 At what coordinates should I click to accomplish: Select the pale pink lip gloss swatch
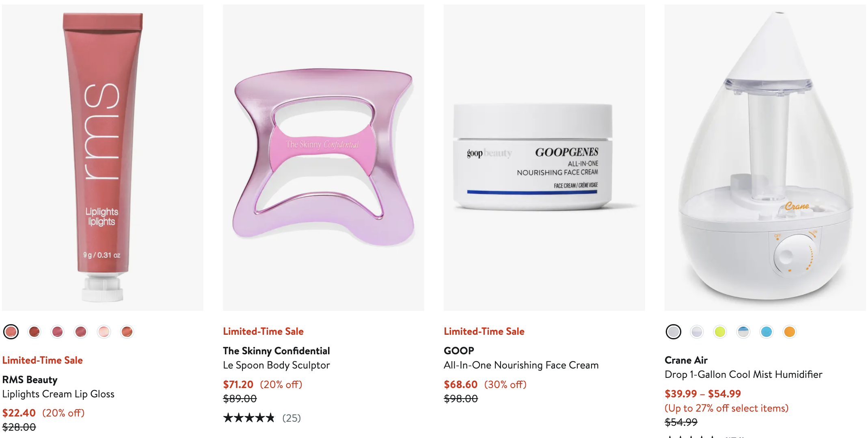pyautogui.click(x=104, y=332)
